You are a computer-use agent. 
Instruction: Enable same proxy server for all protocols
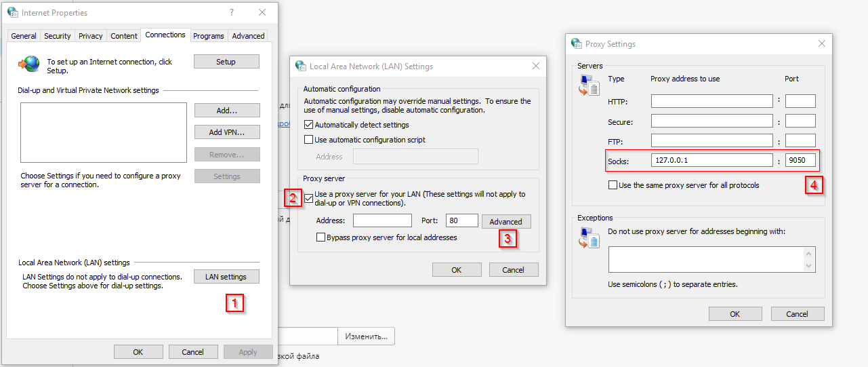(x=613, y=185)
